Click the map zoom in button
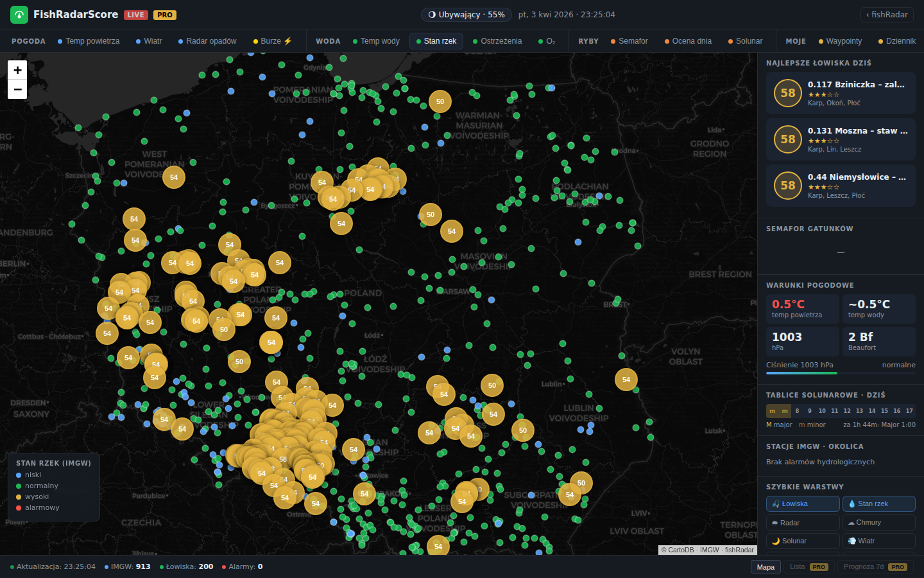This screenshot has height=578, width=924. (17, 69)
